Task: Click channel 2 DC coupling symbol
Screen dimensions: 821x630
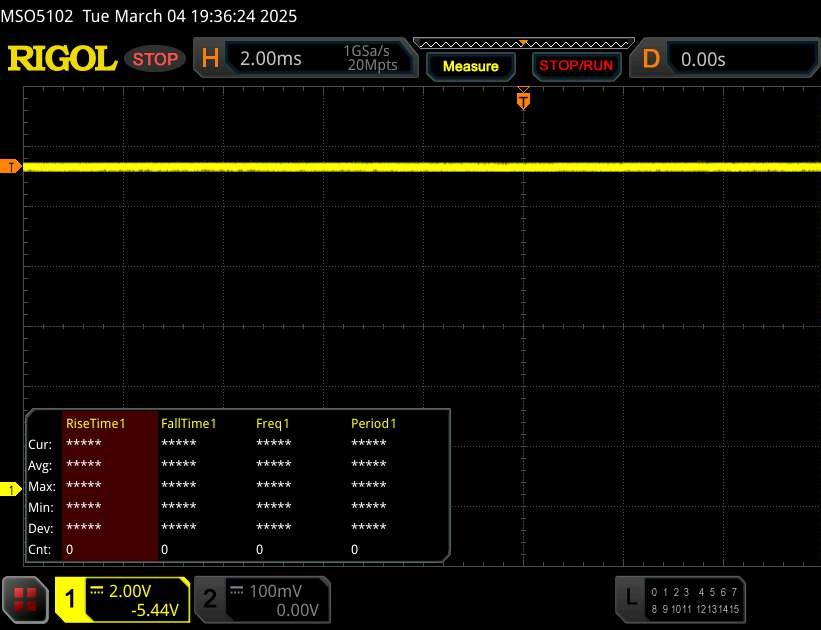Action: 237,590
